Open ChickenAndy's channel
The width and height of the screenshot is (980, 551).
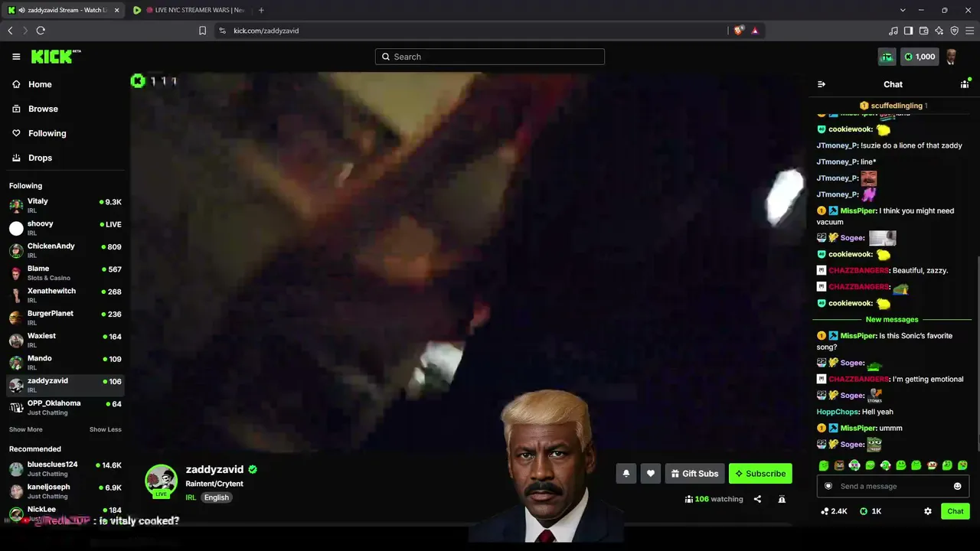click(x=65, y=250)
